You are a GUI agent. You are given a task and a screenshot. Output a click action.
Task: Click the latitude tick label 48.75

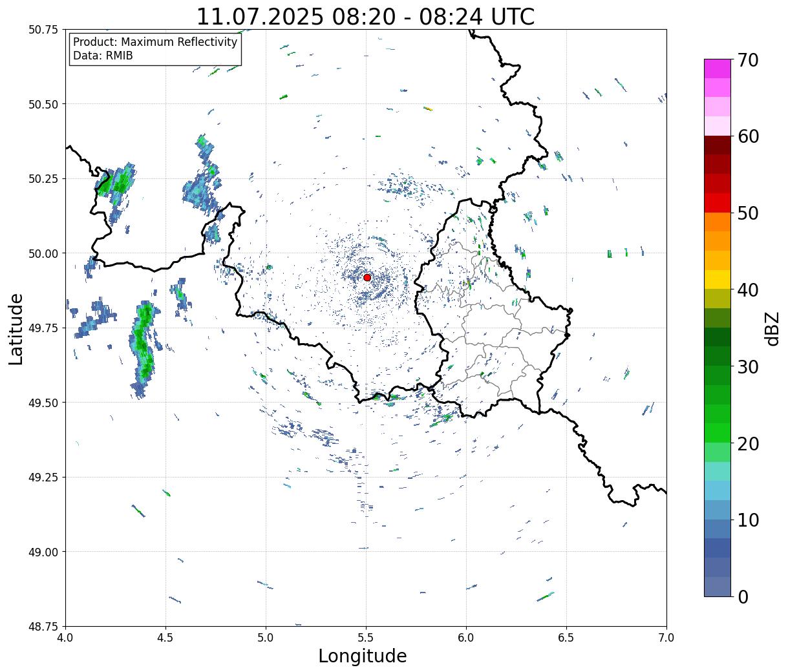[43, 626]
